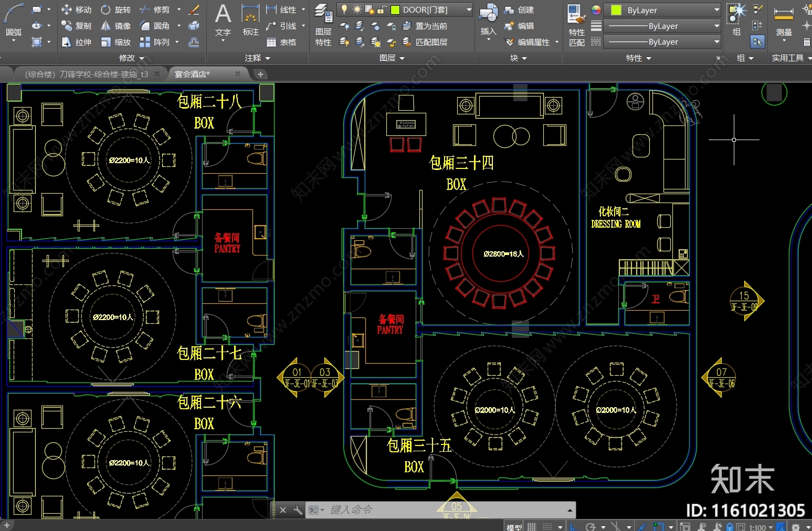Activate the Trim (修剪) tool

154,9
